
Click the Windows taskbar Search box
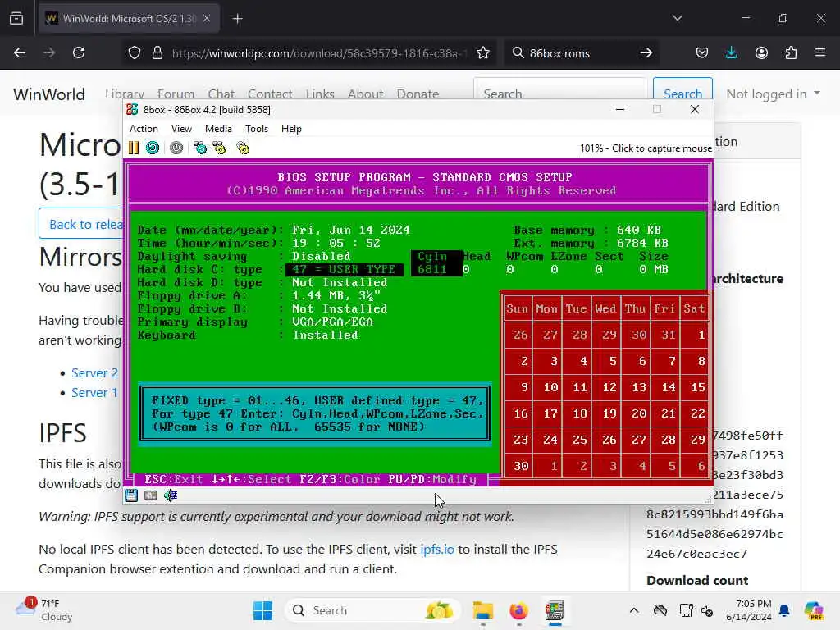(x=372, y=610)
